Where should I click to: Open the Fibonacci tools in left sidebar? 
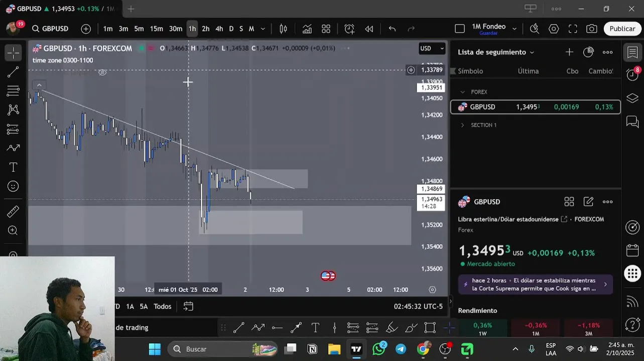[x=14, y=91]
